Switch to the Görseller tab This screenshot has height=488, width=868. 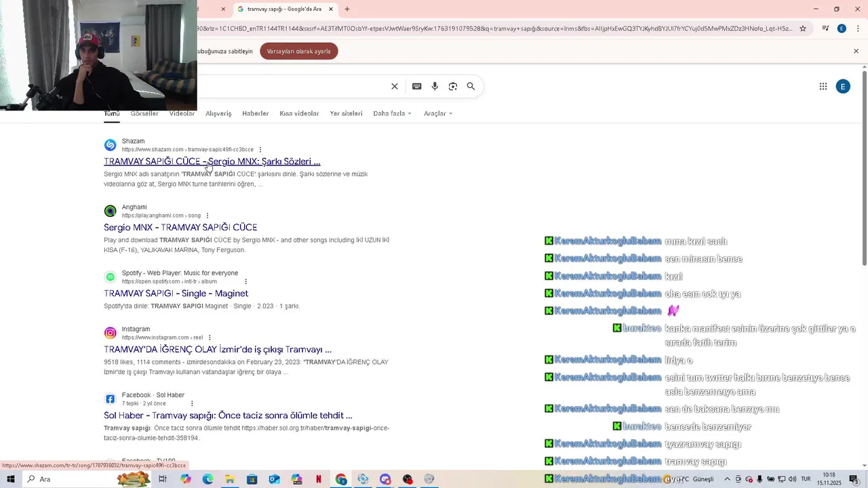[144, 113]
